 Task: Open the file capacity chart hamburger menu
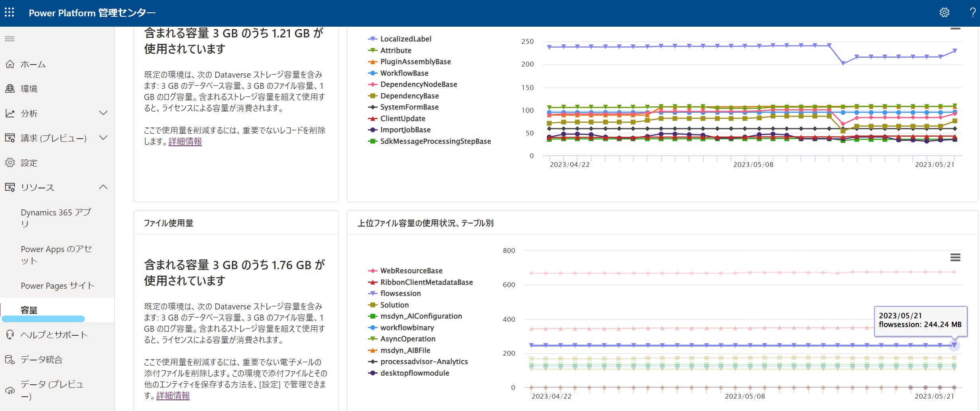point(955,258)
